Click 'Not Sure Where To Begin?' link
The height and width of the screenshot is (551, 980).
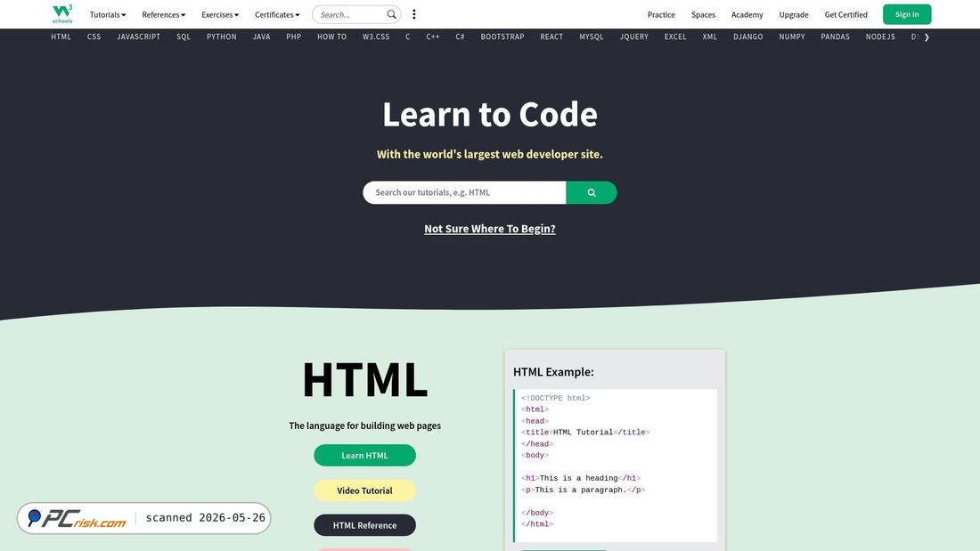click(x=490, y=229)
